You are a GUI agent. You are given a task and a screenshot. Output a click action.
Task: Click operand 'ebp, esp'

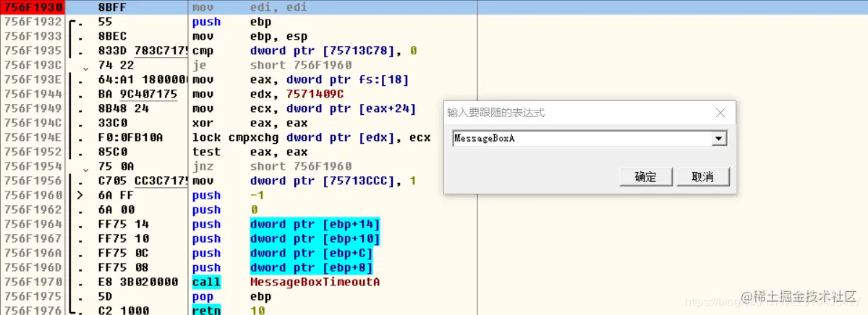(x=279, y=36)
